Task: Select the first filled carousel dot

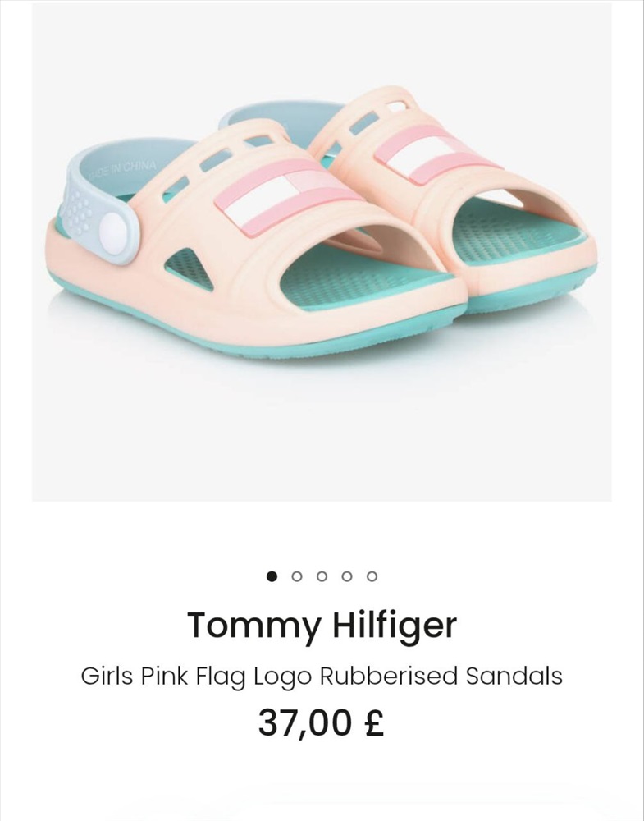Action: click(272, 576)
